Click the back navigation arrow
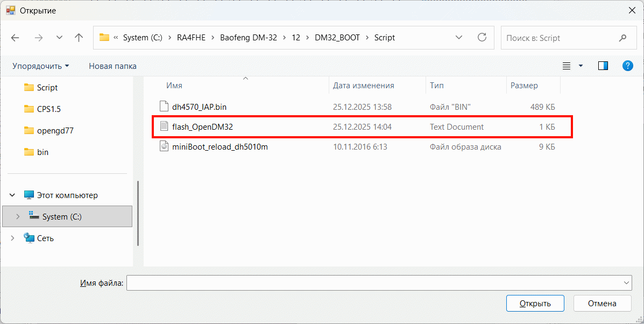This screenshot has height=324, width=644. (x=15, y=38)
